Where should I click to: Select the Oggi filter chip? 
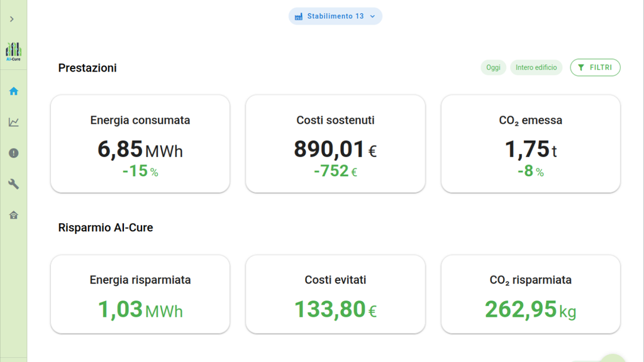[x=493, y=67]
